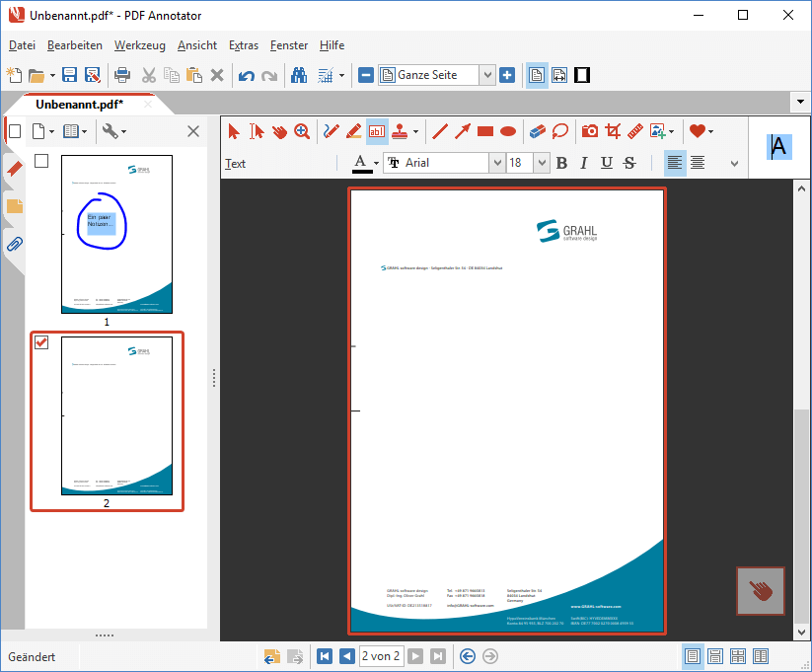Pick the Stamp tool
Image resolution: width=812 pixels, height=672 pixels.
pyautogui.click(x=400, y=131)
